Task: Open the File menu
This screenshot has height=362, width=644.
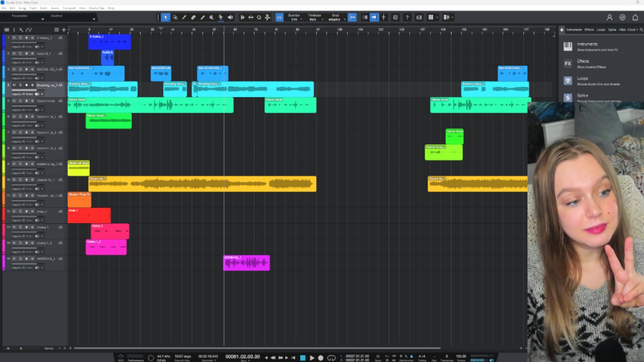Action: coord(4,8)
